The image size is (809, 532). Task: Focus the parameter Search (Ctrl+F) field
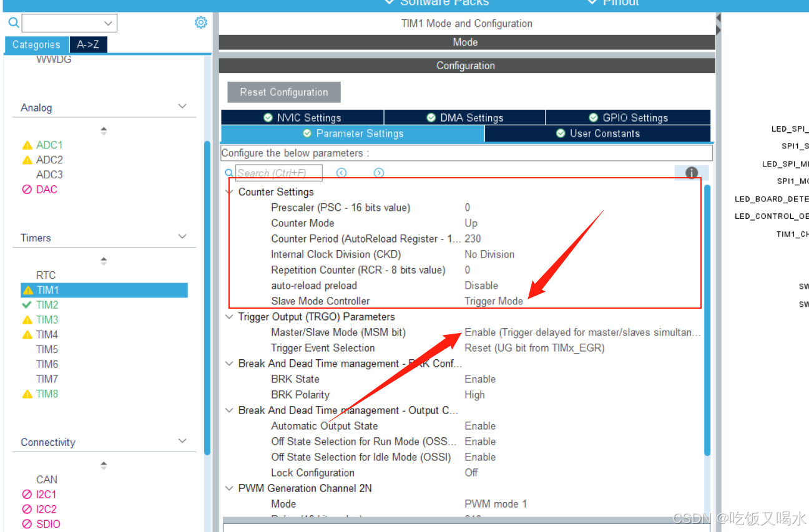(x=279, y=173)
